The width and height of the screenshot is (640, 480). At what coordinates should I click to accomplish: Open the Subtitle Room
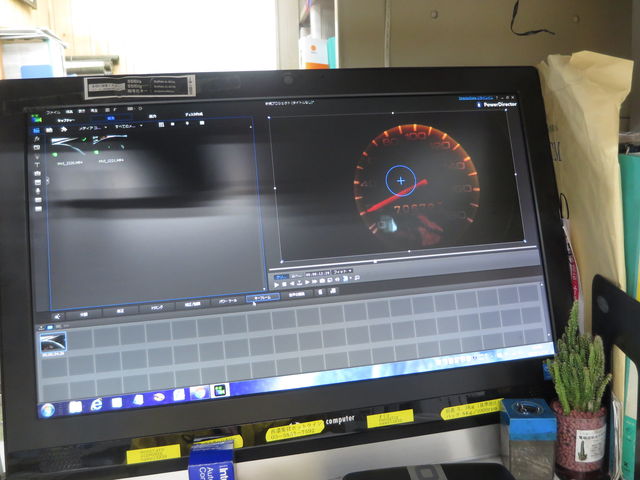click(x=38, y=209)
